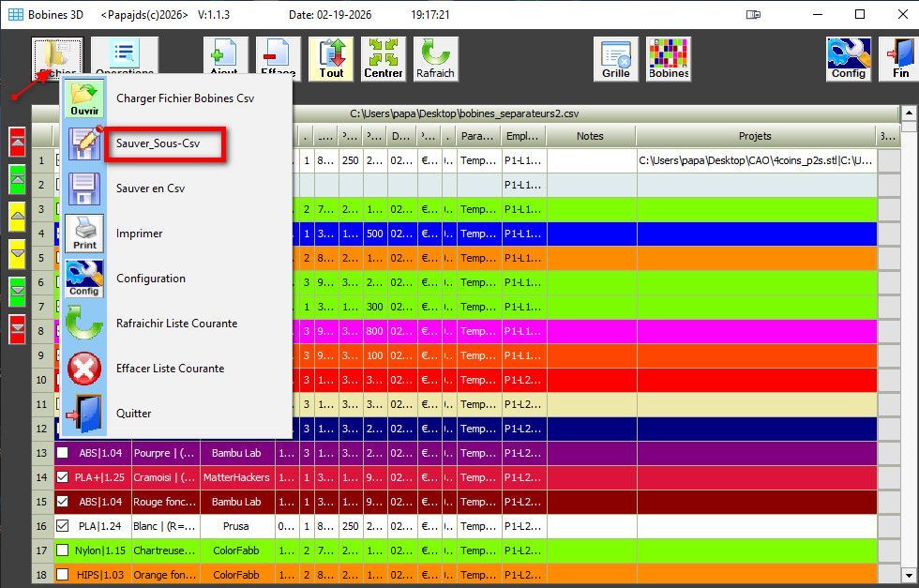The image size is (919, 588).
Task: Click the green page-down arrow button
Action: [x=18, y=292]
